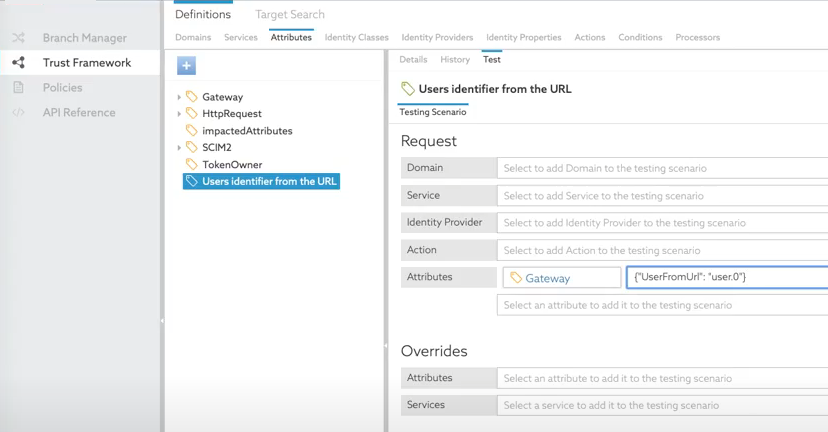This screenshot has width=828, height=432.
Task: Expand the Gateway tree node
Action: point(179,97)
